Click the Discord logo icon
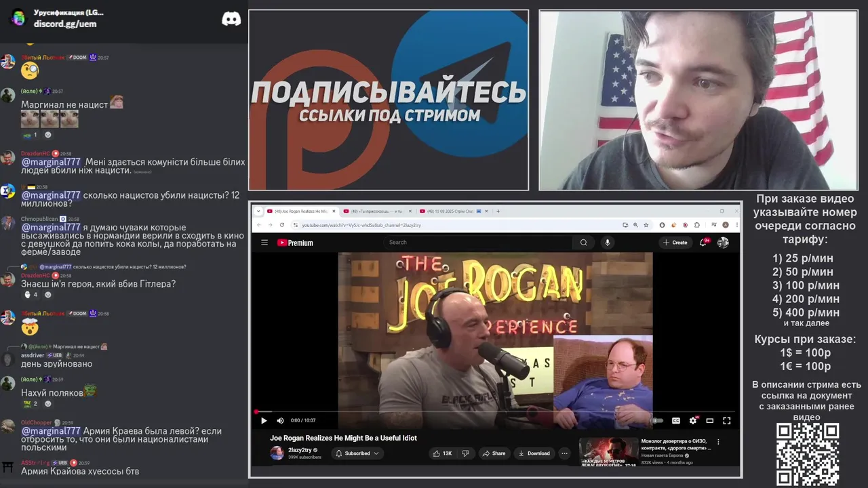 [x=231, y=19]
